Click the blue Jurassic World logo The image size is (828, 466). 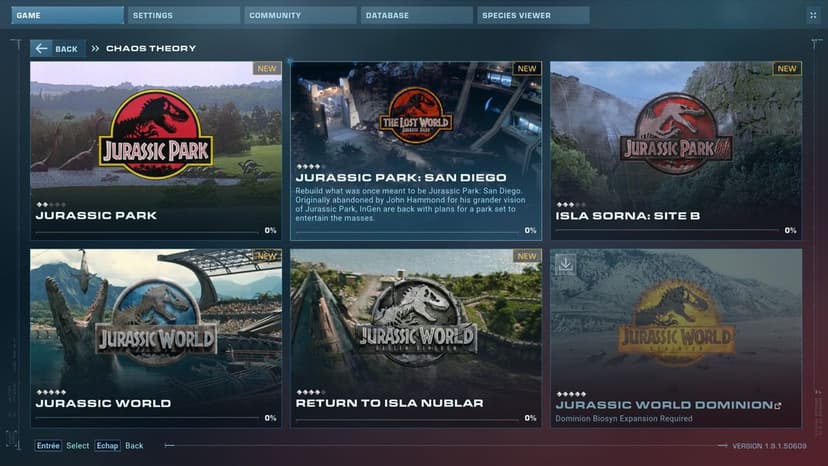click(x=156, y=324)
